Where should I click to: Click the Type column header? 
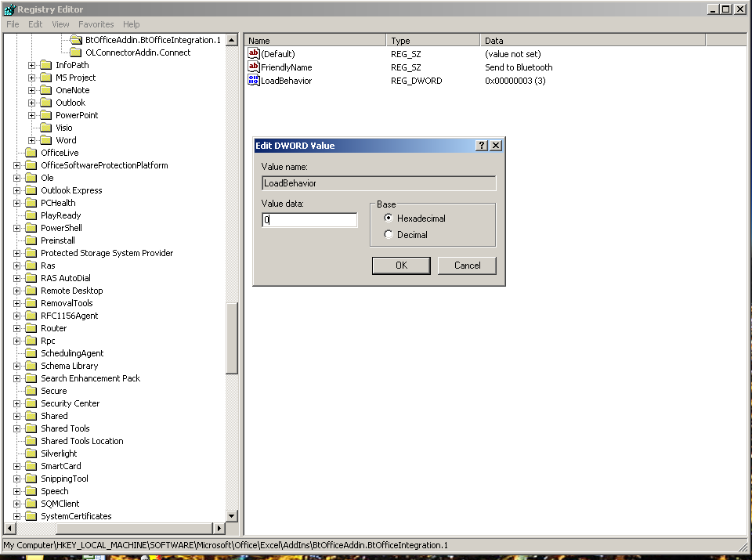[x=433, y=41]
